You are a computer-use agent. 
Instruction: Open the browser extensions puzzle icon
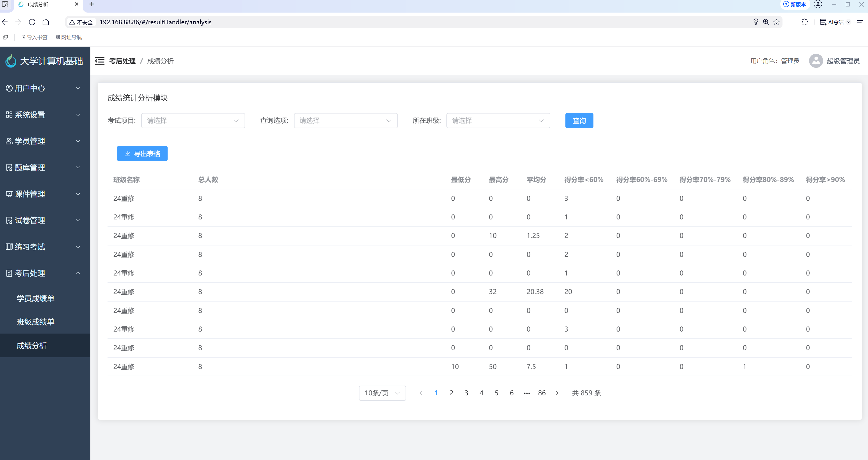805,22
